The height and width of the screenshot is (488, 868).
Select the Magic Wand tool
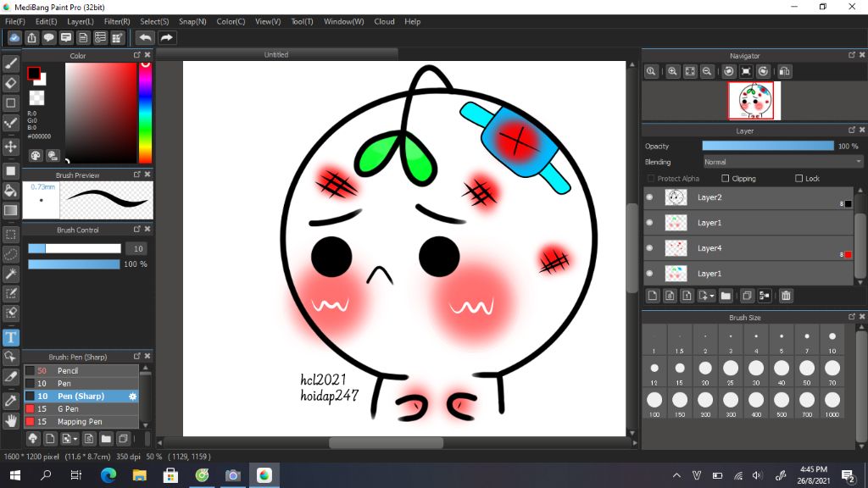pyautogui.click(x=10, y=274)
